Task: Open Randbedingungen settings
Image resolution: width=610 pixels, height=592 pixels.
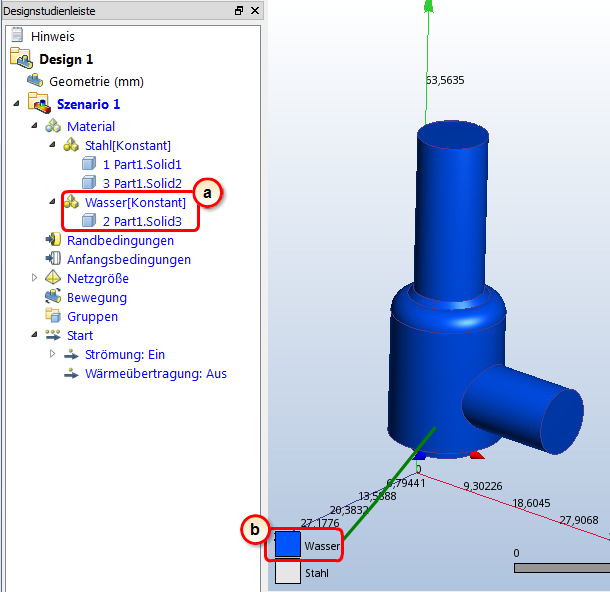Action: tap(121, 240)
